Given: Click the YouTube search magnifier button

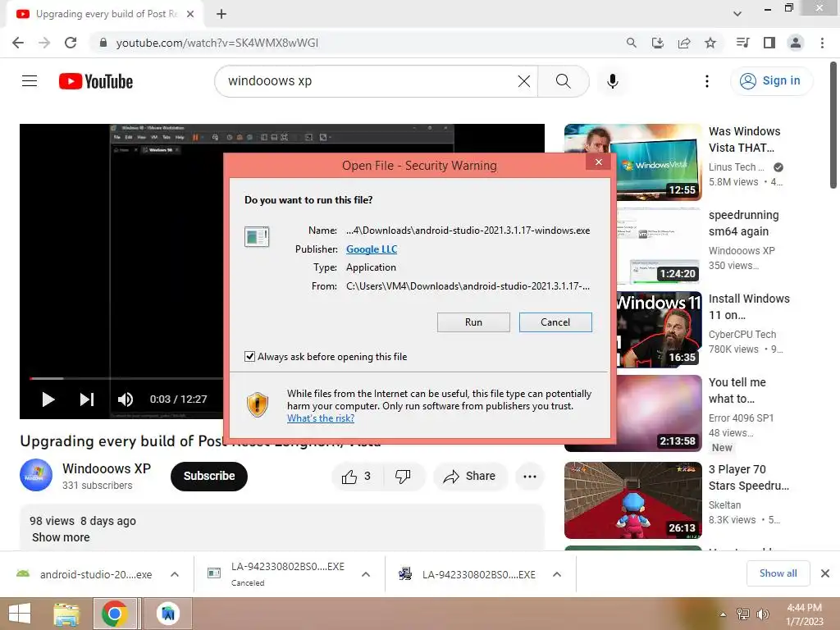Looking at the screenshot, I should [563, 81].
